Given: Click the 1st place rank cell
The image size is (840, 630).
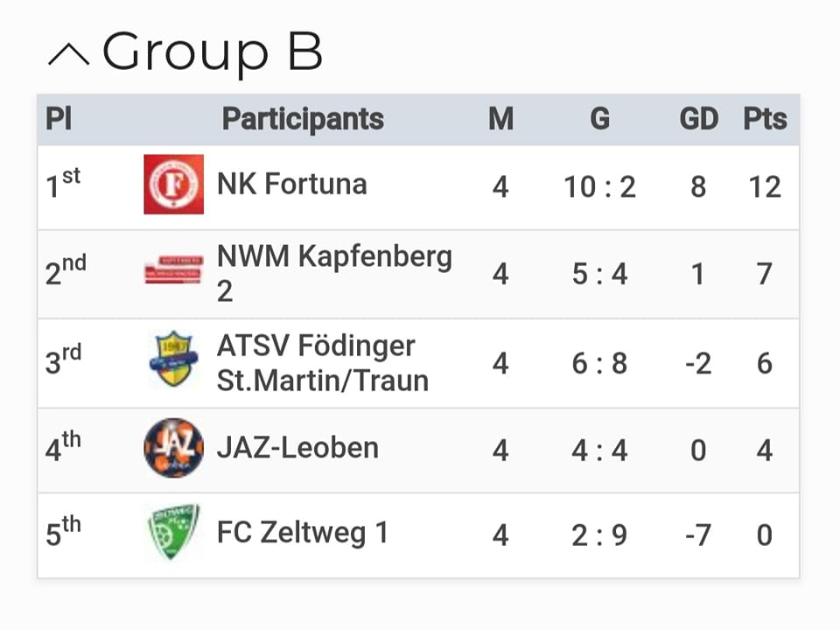Looking at the screenshot, I should (x=63, y=185).
